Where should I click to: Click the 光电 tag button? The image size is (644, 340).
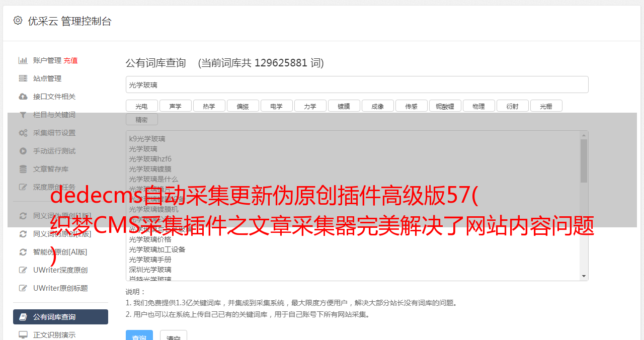[x=142, y=106]
